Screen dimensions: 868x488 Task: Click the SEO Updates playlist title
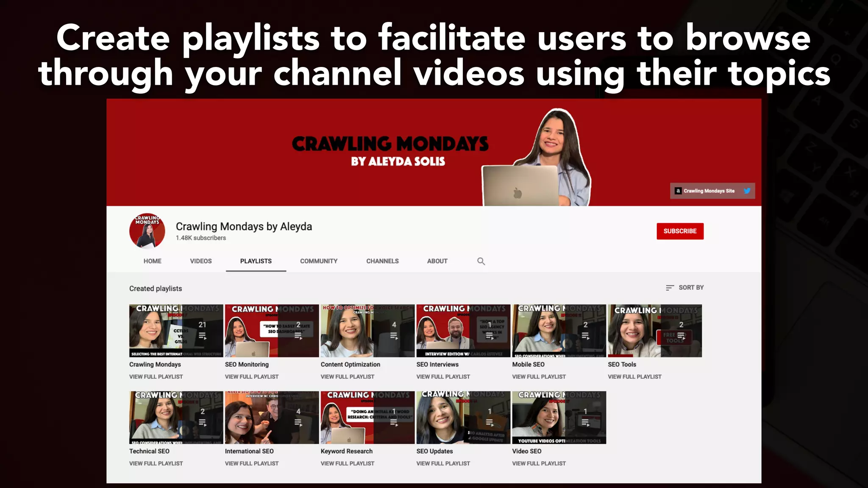[x=435, y=451]
